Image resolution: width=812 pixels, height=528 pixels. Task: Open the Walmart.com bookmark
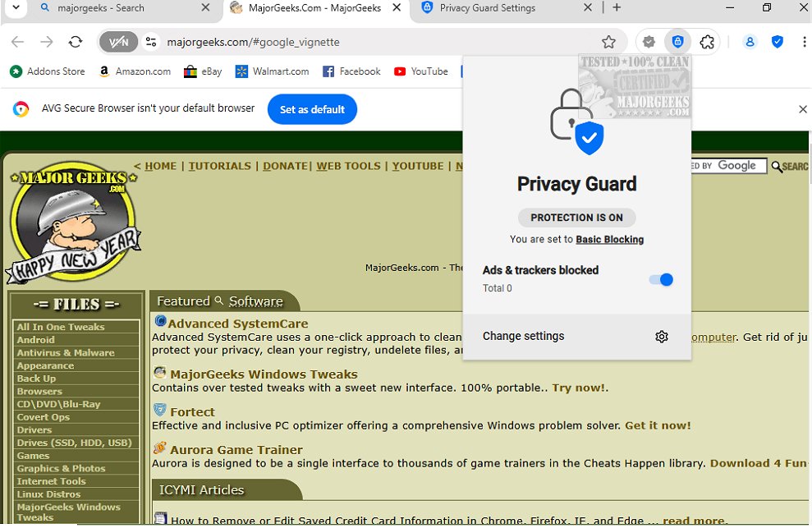pyautogui.click(x=272, y=71)
